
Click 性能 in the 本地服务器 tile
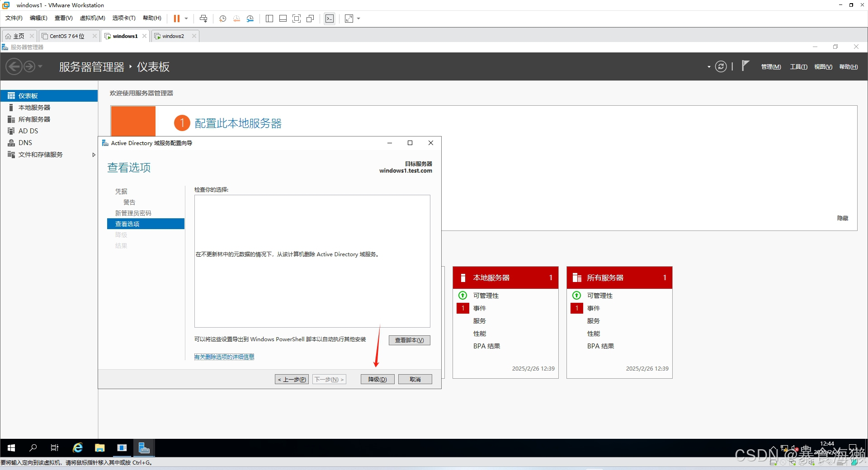[480, 334]
